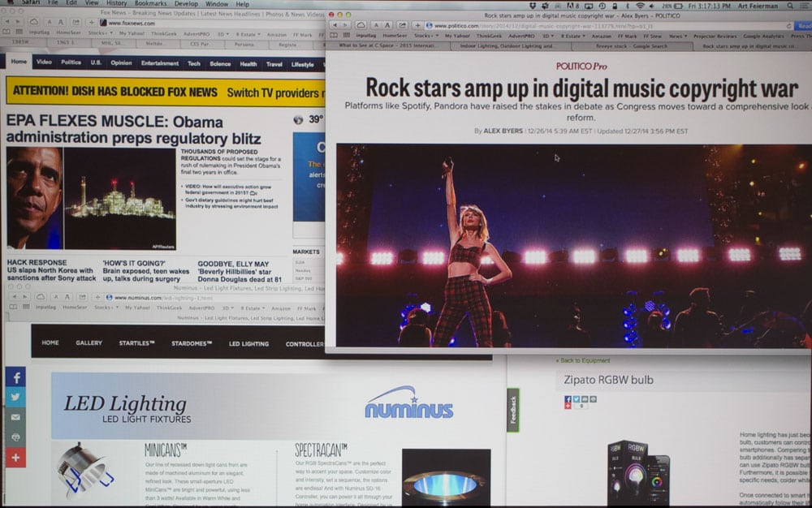Open the Wi-Fi status menu
Viewport: 812px width, 508px height.
pos(640,6)
